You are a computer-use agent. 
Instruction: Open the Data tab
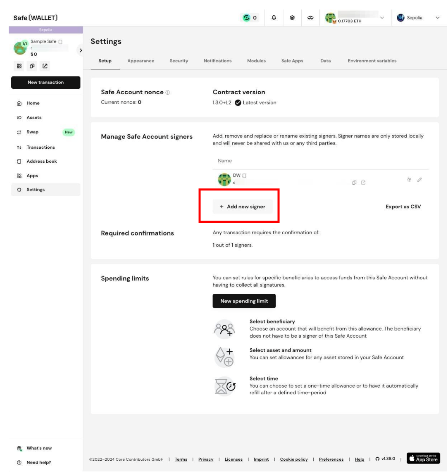coord(325,61)
